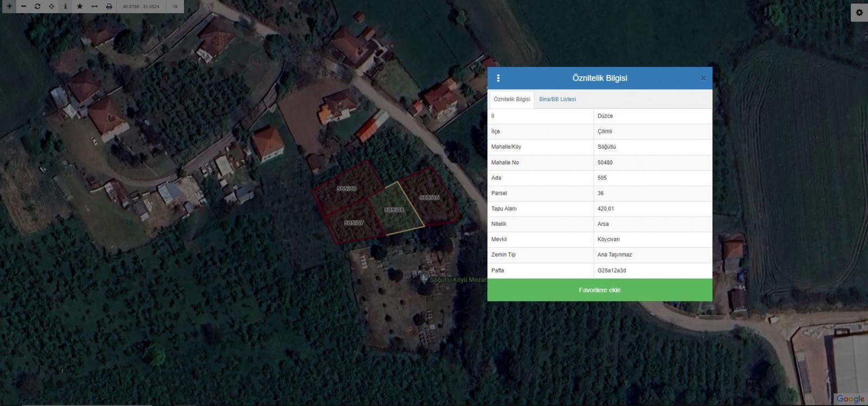Image resolution: width=868 pixels, height=406 pixels.
Task: Close the Öznitelik Bilgisi popup
Action: [703, 78]
